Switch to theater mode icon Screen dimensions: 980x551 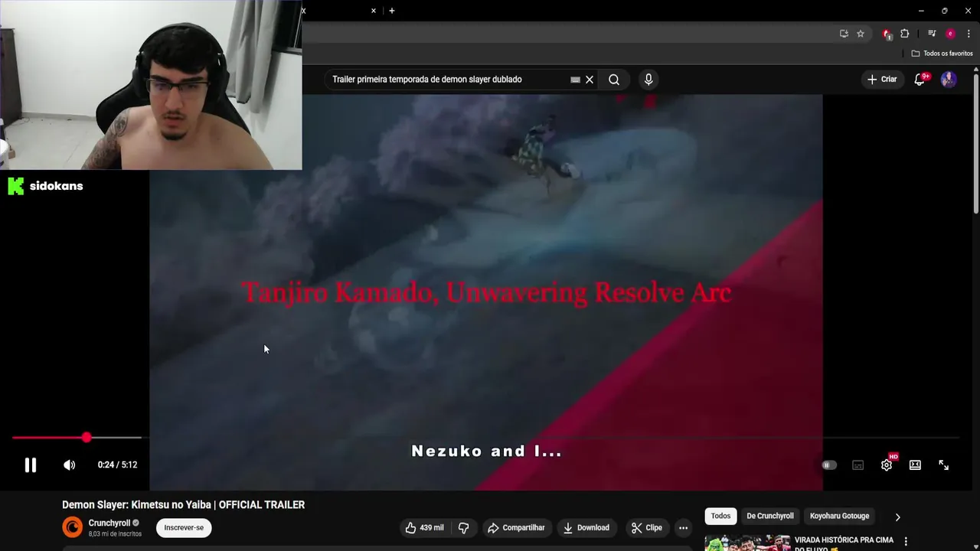915,465
